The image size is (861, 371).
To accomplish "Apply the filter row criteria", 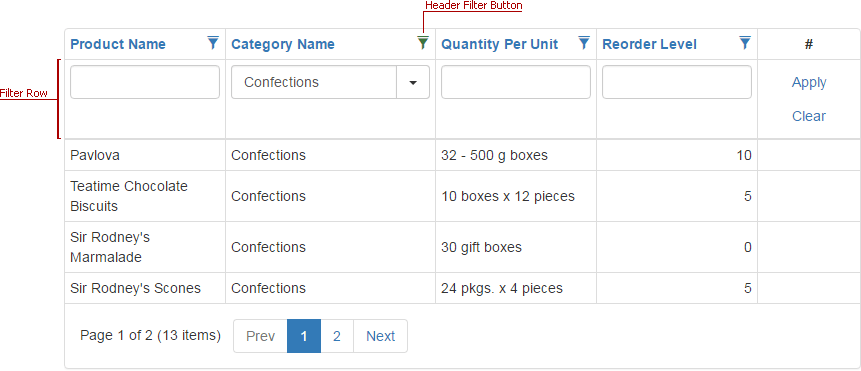I will pyautogui.click(x=809, y=82).
